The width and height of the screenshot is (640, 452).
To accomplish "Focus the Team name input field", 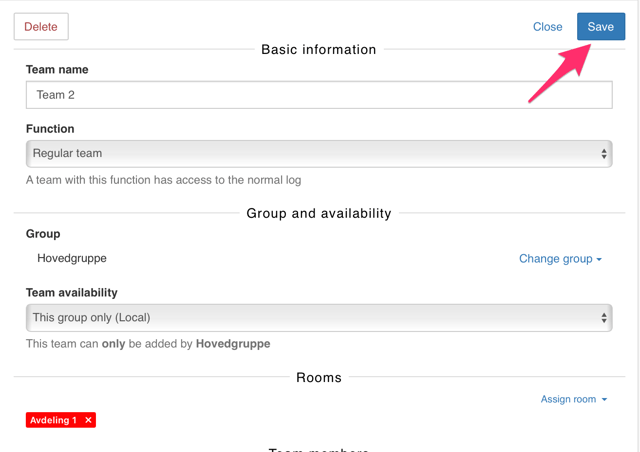I will [x=318, y=95].
